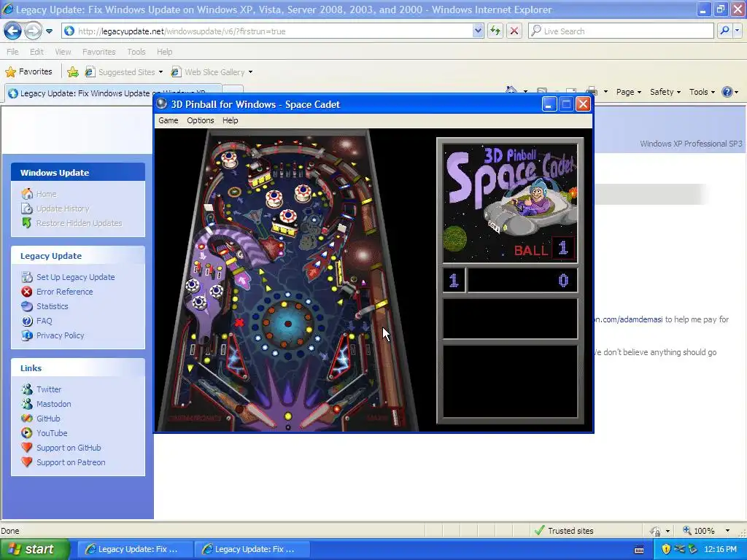
Task: Open Internet Explorer's Favorites menu
Action: pyautogui.click(x=98, y=52)
